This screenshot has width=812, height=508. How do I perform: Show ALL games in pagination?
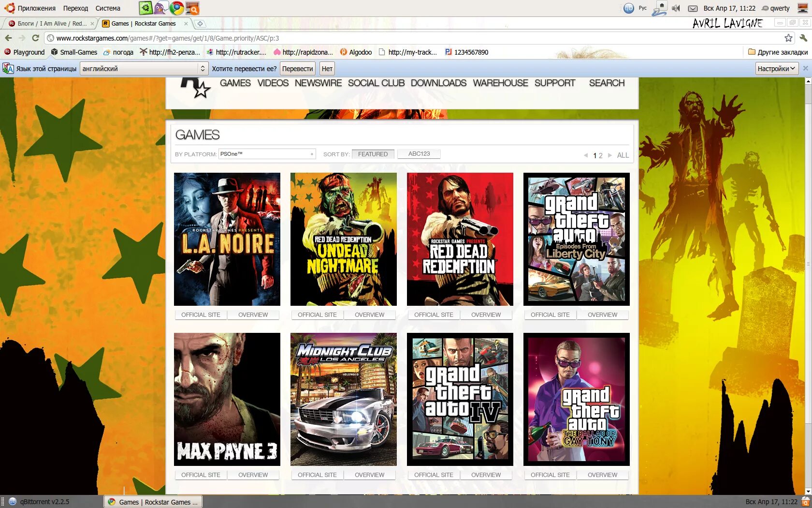[x=623, y=155]
